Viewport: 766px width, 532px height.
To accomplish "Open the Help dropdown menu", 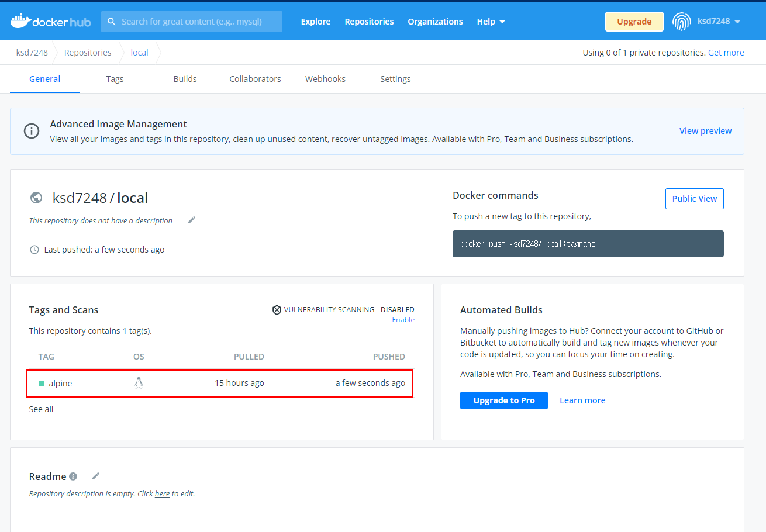I will point(491,22).
